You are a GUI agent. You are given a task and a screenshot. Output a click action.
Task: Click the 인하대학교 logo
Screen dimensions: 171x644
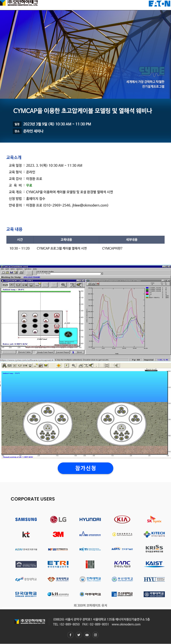[x=90, y=579]
